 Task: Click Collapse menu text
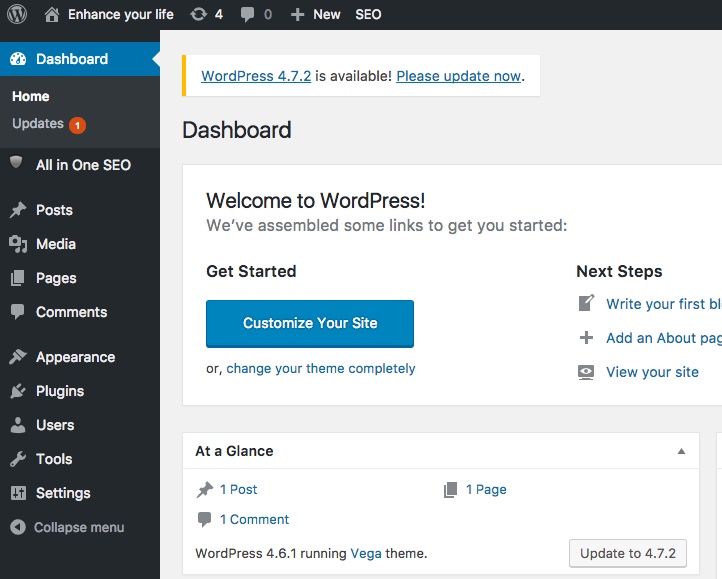(79, 527)
